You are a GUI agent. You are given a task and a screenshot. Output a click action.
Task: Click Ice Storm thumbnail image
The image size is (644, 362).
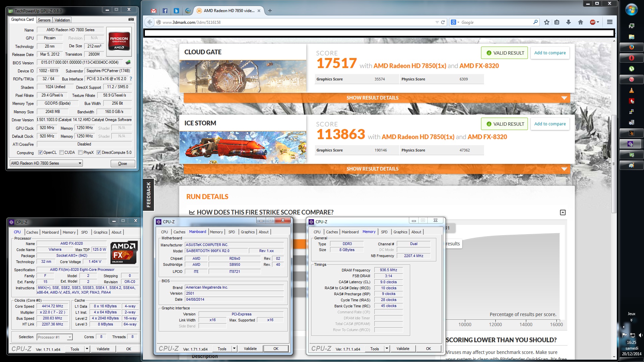[x=243, y=147]
